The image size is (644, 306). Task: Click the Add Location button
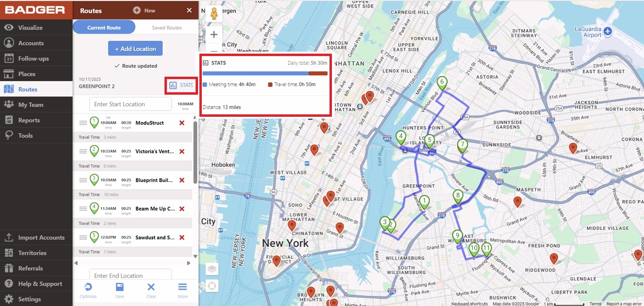point(135,48)
